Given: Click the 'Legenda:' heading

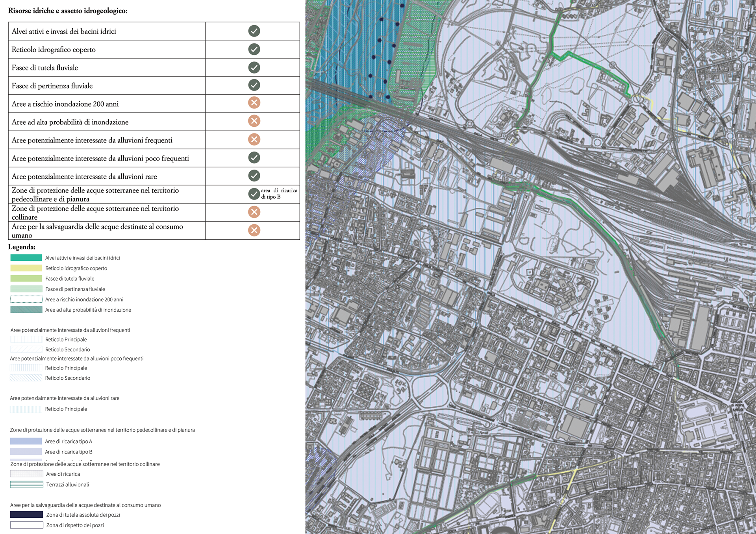Looking at the screenshot, I should tap(22, 247).
